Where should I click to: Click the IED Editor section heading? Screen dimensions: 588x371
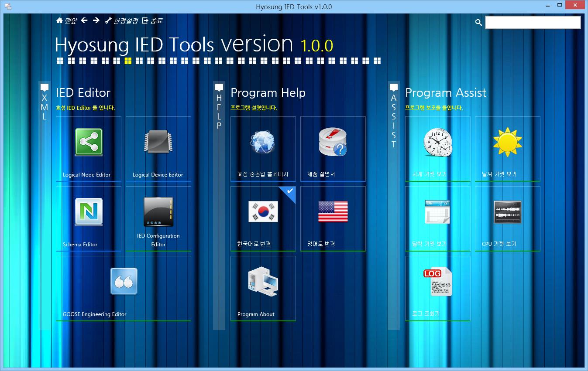pos(83,92)
